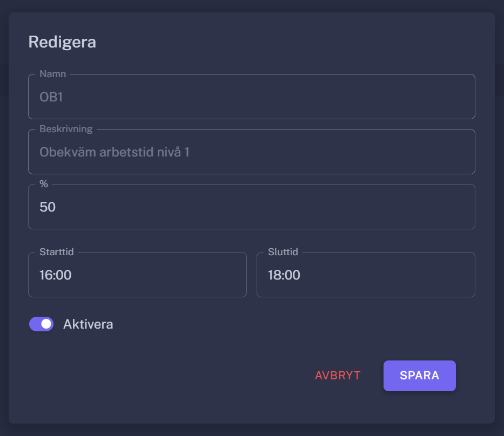Screen dimensions: 504x436
Task: Toggle the Aktivera switch off
Action: pyautogui.click(x=42, y=324)
